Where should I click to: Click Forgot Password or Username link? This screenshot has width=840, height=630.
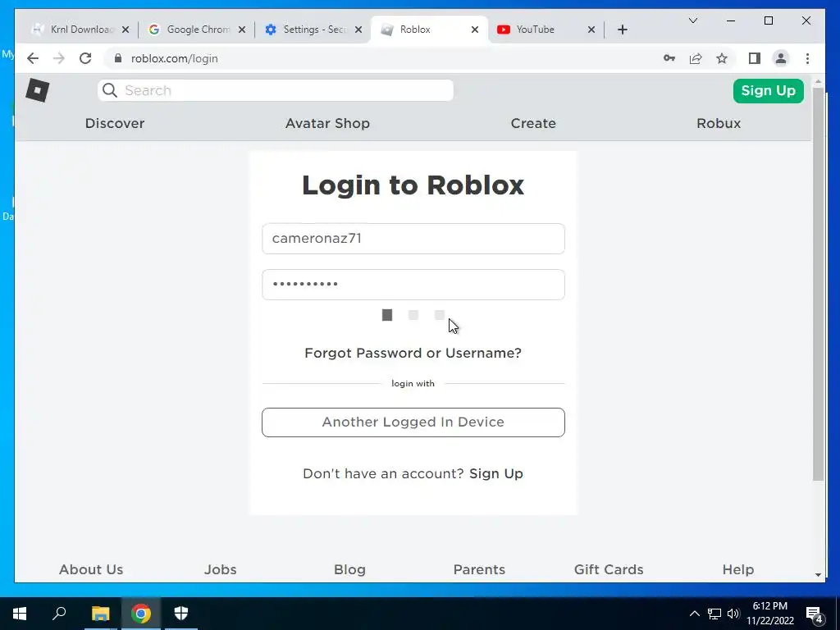(x=413, y=353)
